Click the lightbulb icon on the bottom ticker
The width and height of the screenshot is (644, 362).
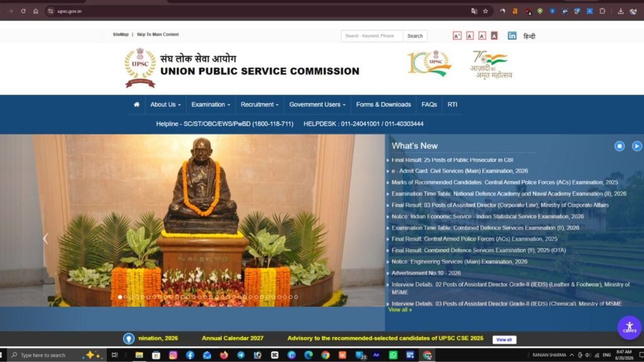coord(128,339)
